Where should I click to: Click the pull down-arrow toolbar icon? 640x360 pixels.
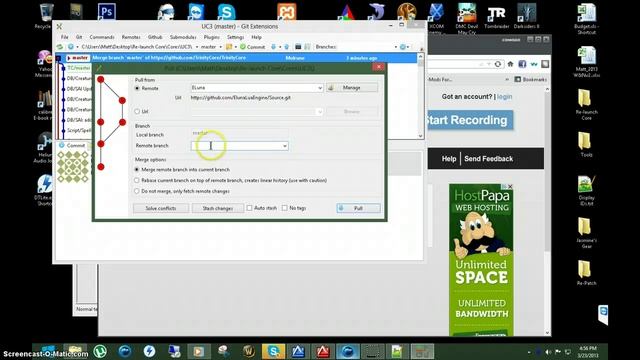click(273, 47)
